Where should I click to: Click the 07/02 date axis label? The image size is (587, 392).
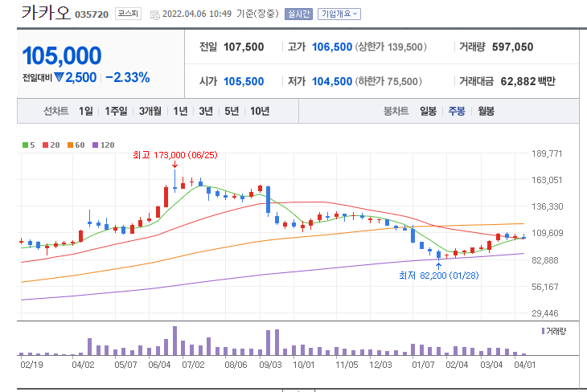click(193, 365)
